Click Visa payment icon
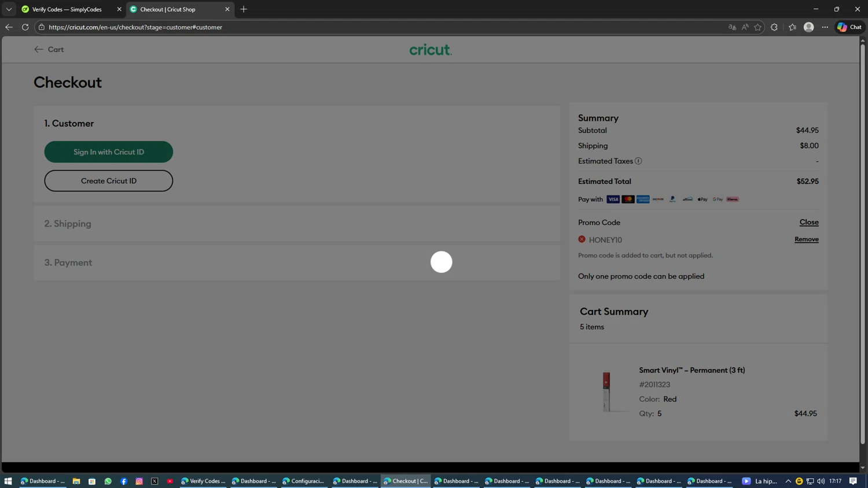This screenshot has height=488, width=868. (x=613, y=199)
